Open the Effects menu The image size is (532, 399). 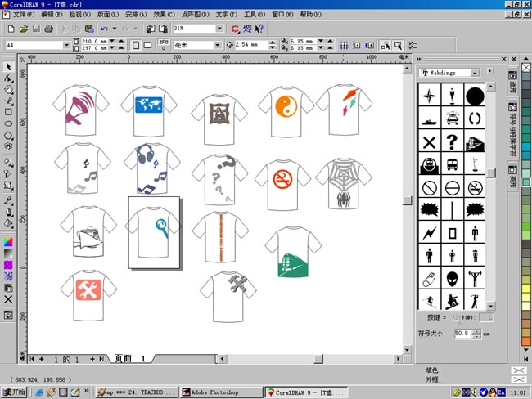click(164, 14)
